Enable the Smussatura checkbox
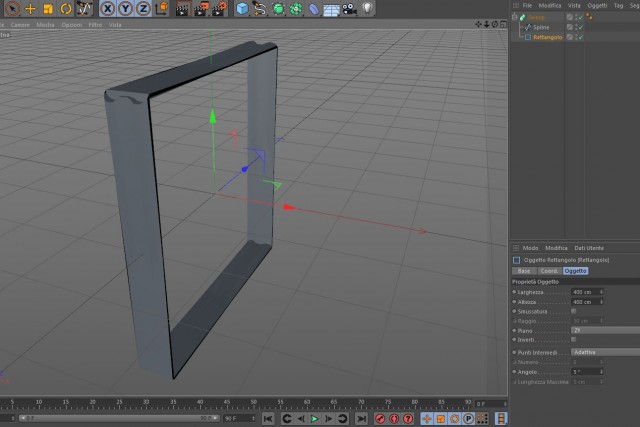Viewport: 640px width, 427px height. point(573,311)
